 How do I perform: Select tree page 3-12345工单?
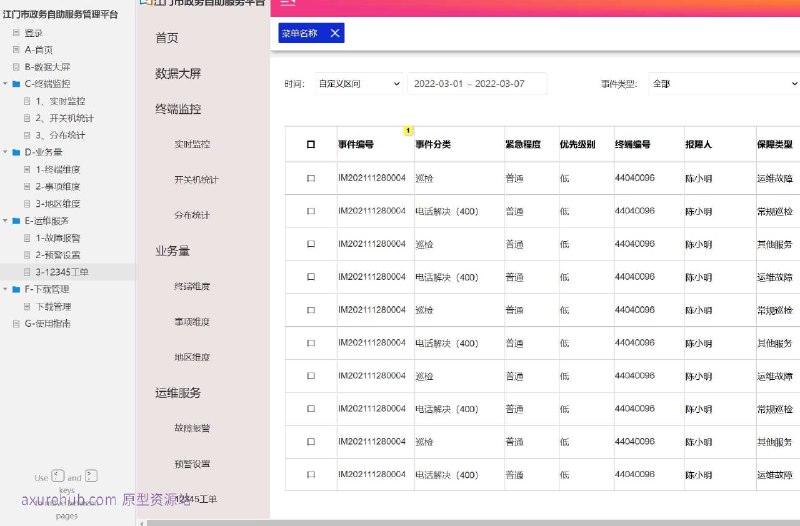tap(62, 272)
